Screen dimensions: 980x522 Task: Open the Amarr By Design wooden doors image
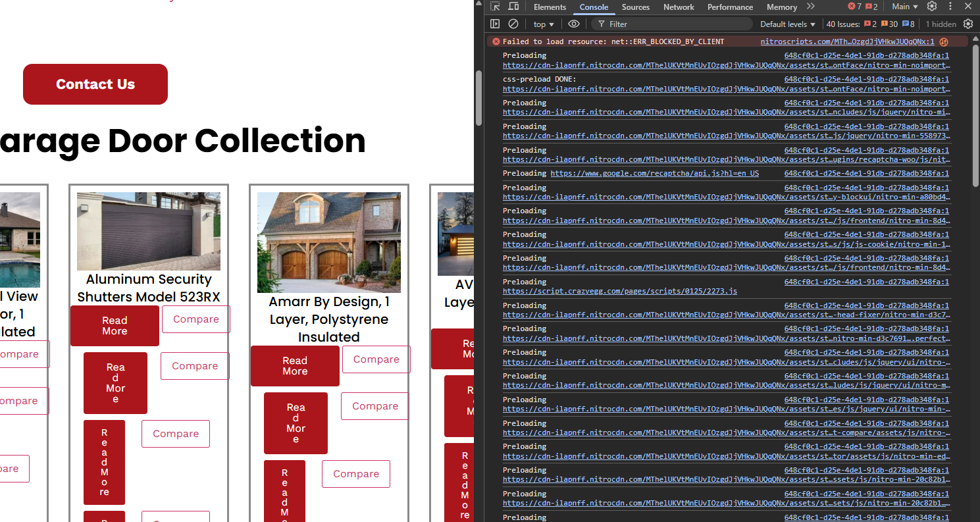click(x=328, y=242)
